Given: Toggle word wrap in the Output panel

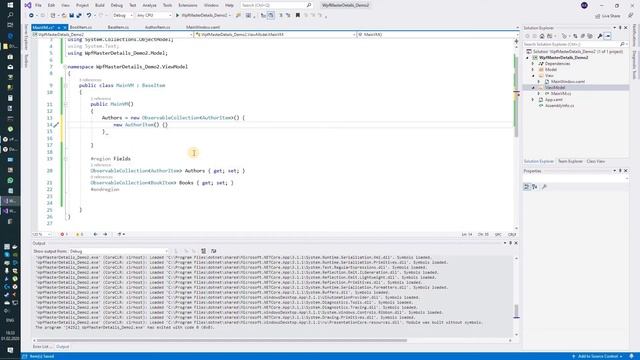Looking at the screenshot, I should coord(213,251).
